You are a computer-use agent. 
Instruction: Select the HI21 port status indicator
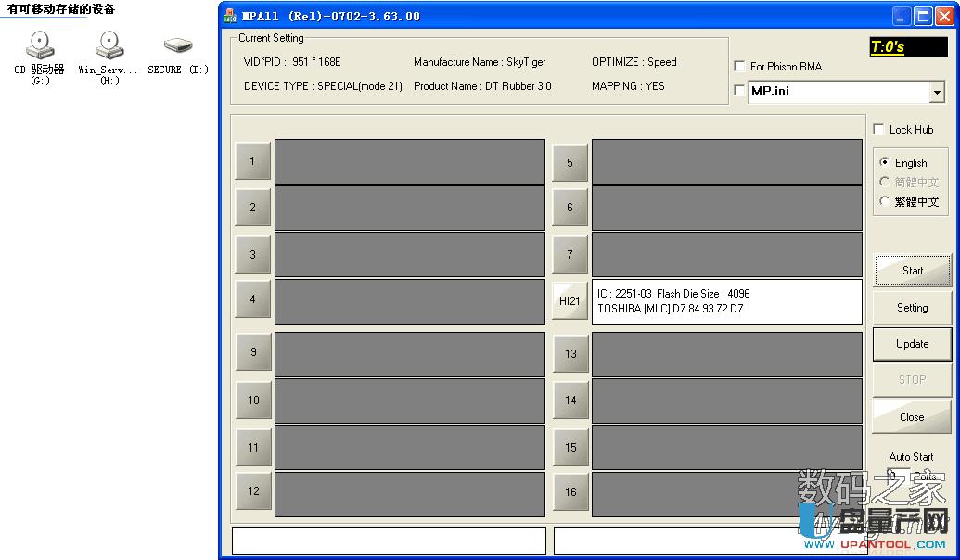[x=570, y=300]
